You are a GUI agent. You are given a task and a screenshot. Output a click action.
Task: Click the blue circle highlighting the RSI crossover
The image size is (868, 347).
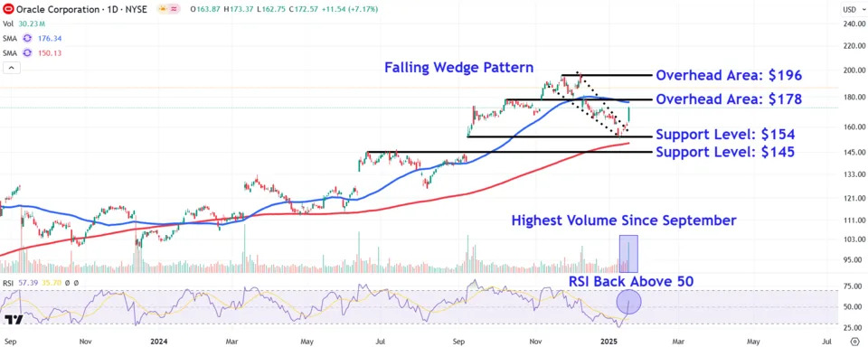629,302
